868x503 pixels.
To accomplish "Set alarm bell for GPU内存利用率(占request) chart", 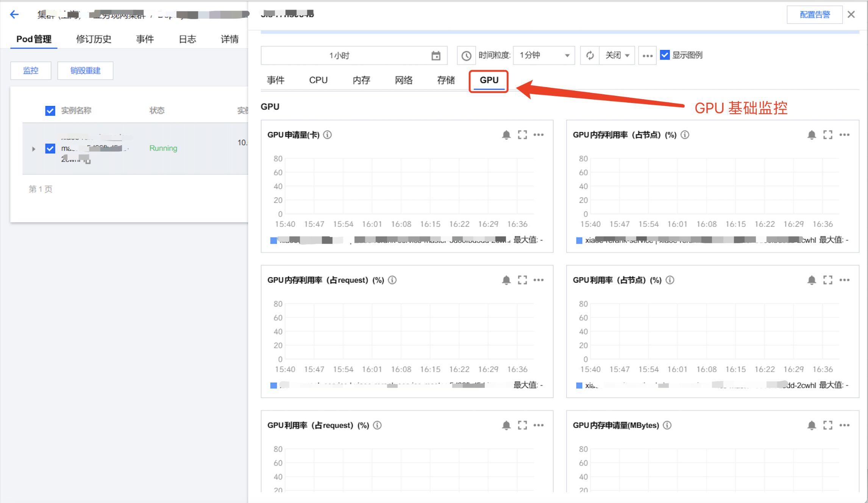I will coord(506,280).
